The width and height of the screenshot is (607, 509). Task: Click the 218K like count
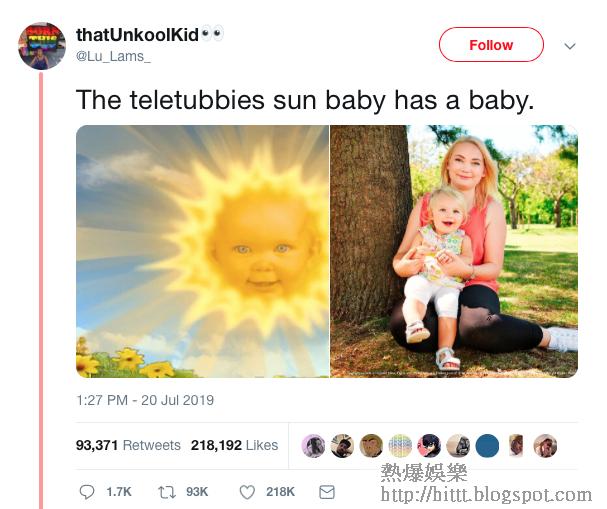[280, 492]
